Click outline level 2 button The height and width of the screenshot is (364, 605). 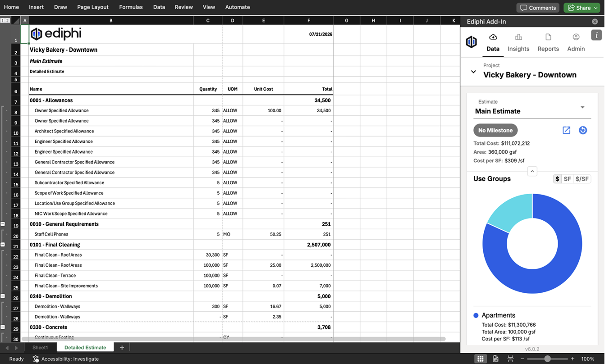pos(7,20)
